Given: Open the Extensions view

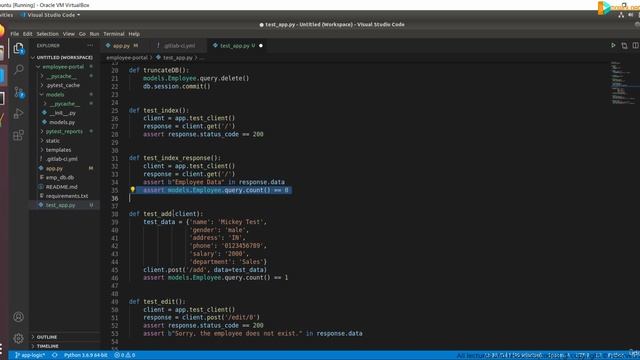Looking at the screenshot, I should 18,135.
